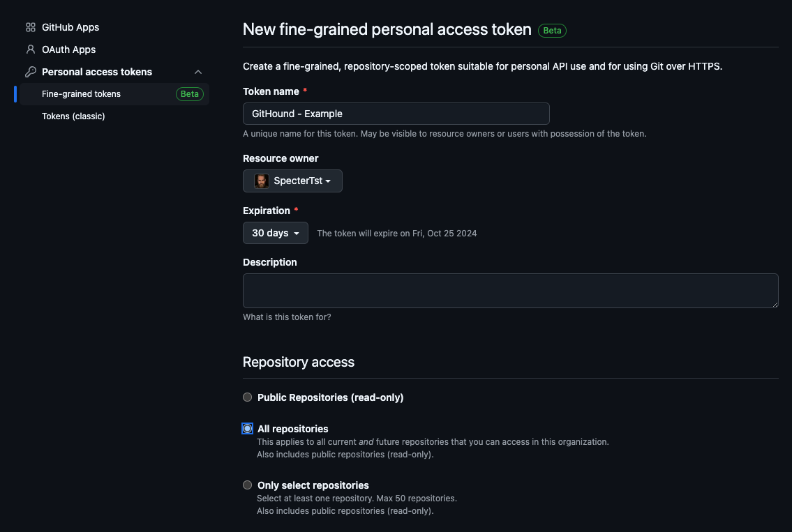Switch to Tokens (classic)
Screen dimensions: 792x532
73,116
